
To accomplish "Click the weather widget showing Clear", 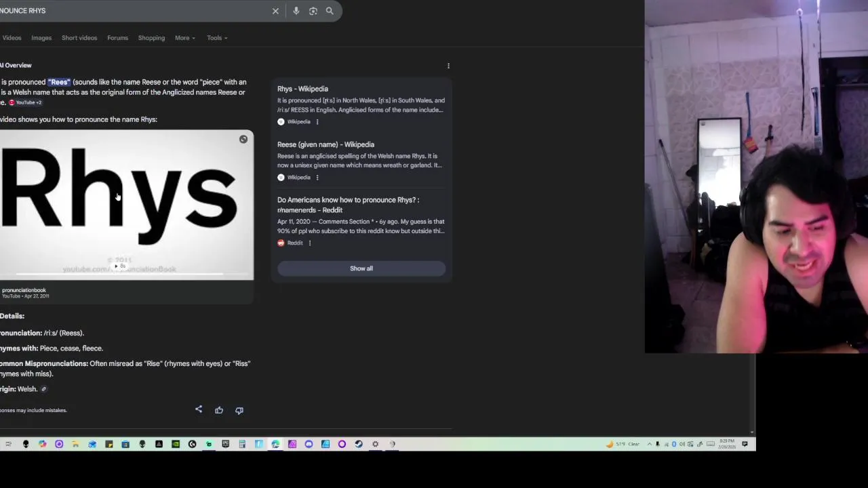I will (623, 444).
